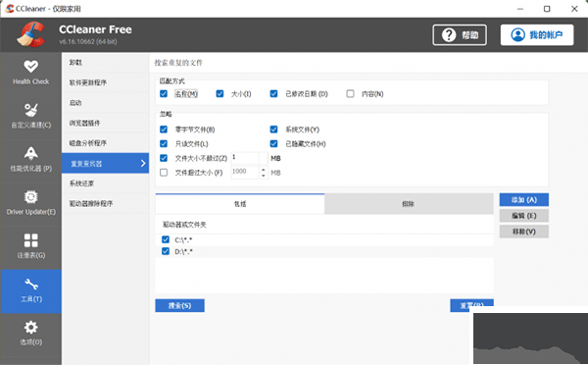Click the max file size field showing 1
The image size is (588, 365).
(x=245, y=158)
